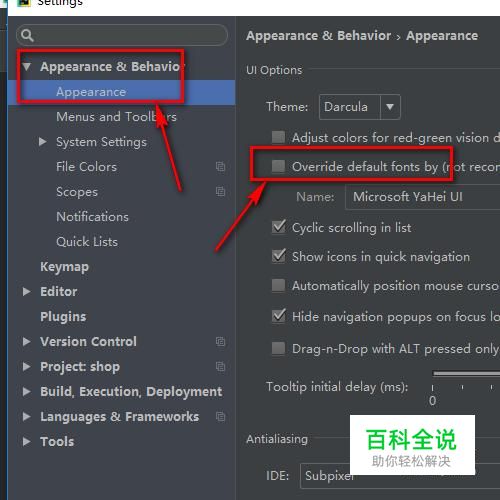Click the project-level icon beside Scopes
500x500 pixels.
coord(220,191)
